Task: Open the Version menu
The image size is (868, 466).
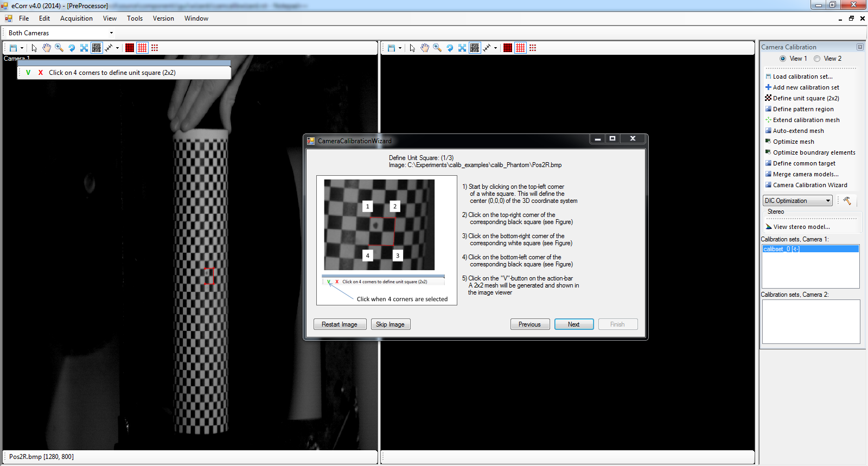Action: click(163, 18)
